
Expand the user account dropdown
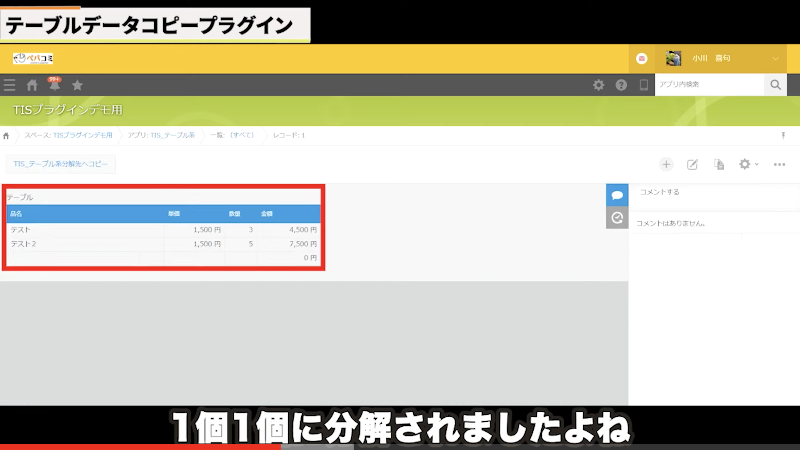click(x=776, y=59)
